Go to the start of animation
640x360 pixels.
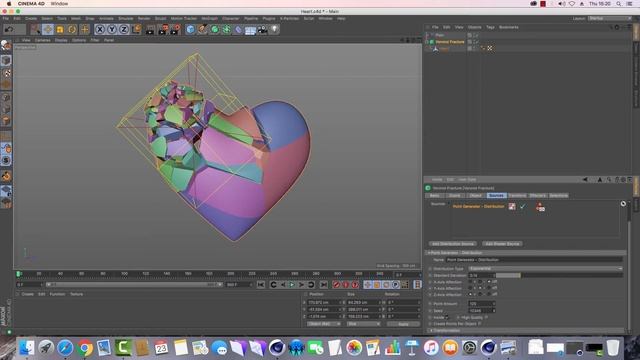(x=261, y=284)
